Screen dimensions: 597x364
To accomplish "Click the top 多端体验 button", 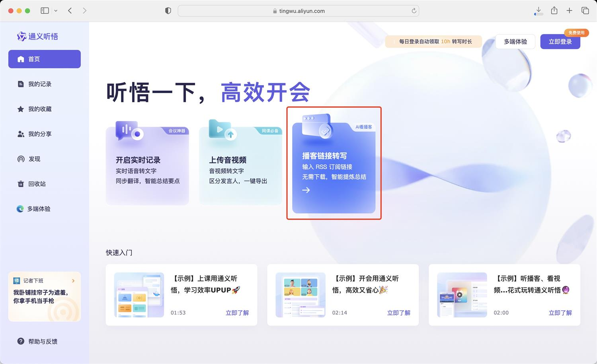I will [x=515, y=41].
